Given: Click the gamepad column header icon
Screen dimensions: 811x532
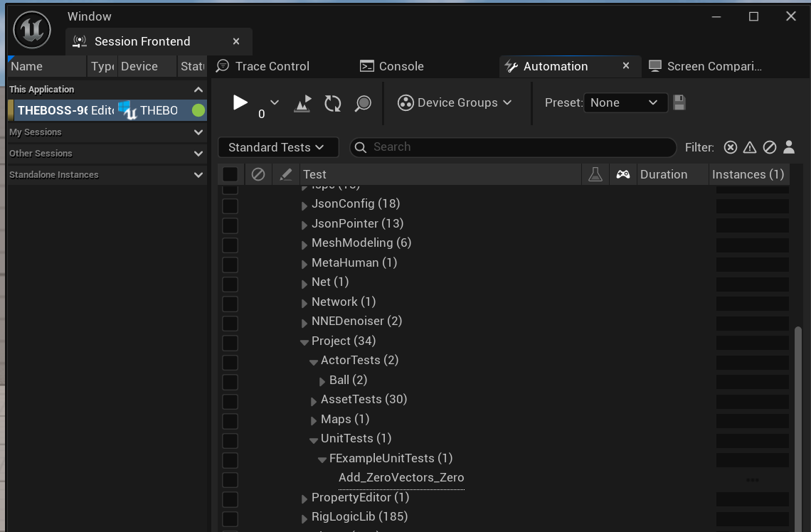Looking at the screenshot, I should [623, 174].
